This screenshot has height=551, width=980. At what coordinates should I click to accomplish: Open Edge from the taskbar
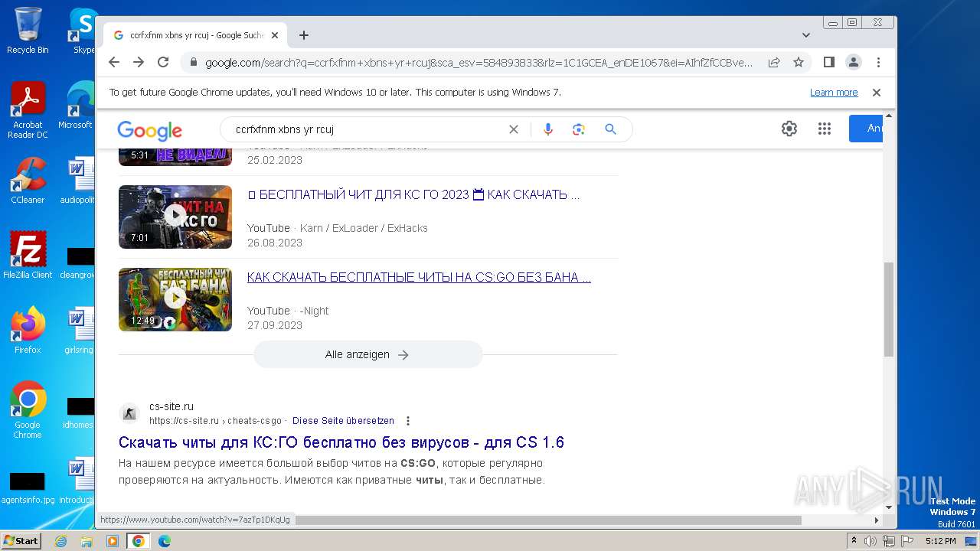(164, 541)
